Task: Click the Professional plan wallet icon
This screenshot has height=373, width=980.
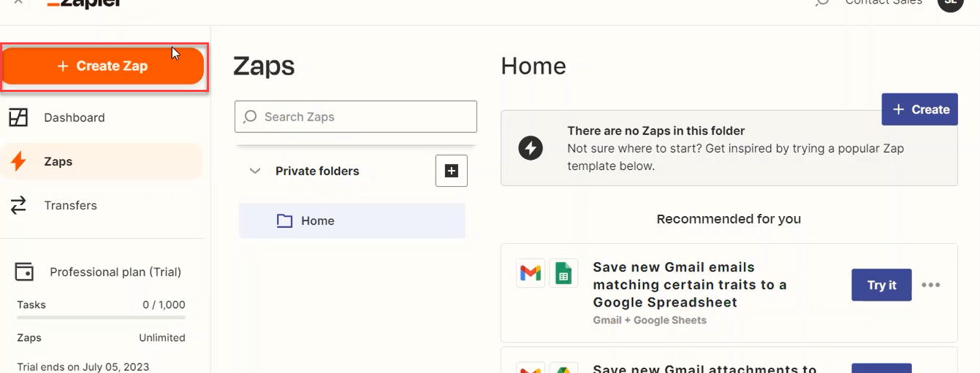Action: pyautogui.click(x=24, y=272)
